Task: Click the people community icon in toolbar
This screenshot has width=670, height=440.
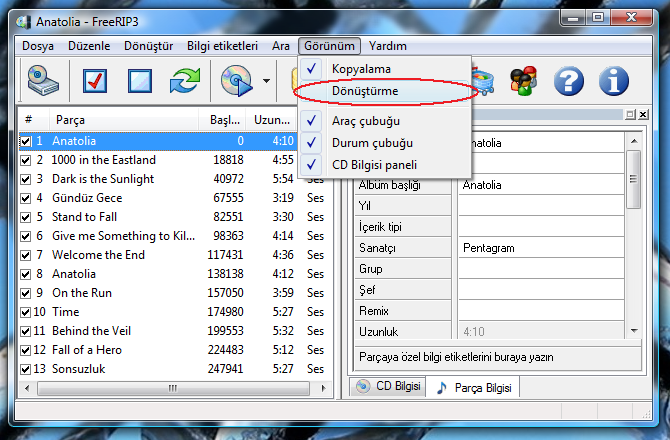Action: click(x=523, y=80)
